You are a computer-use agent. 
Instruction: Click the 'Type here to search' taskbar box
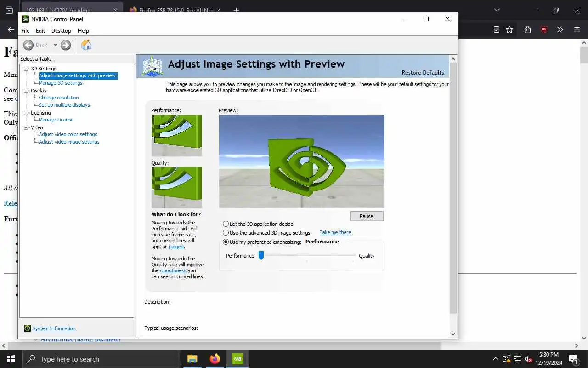click(101, 359)
